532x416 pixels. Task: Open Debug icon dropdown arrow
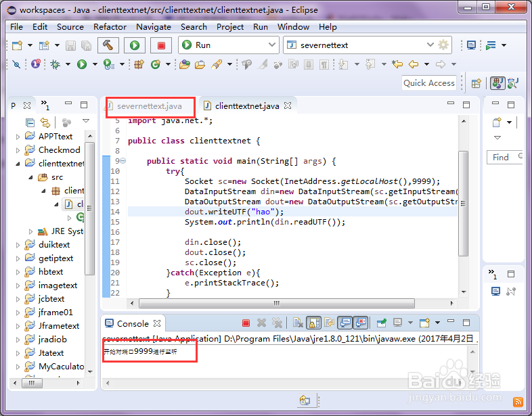(68, 64)
